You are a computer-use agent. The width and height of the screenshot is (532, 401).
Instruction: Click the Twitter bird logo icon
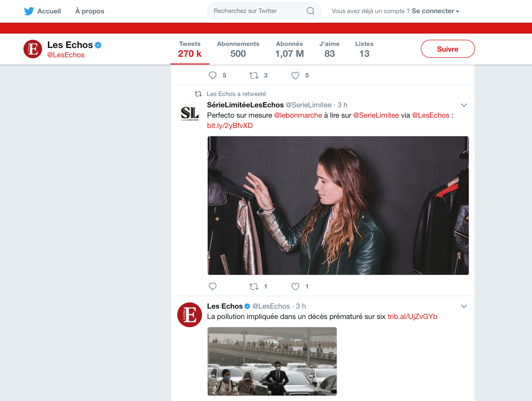click(x=29, y=11)
